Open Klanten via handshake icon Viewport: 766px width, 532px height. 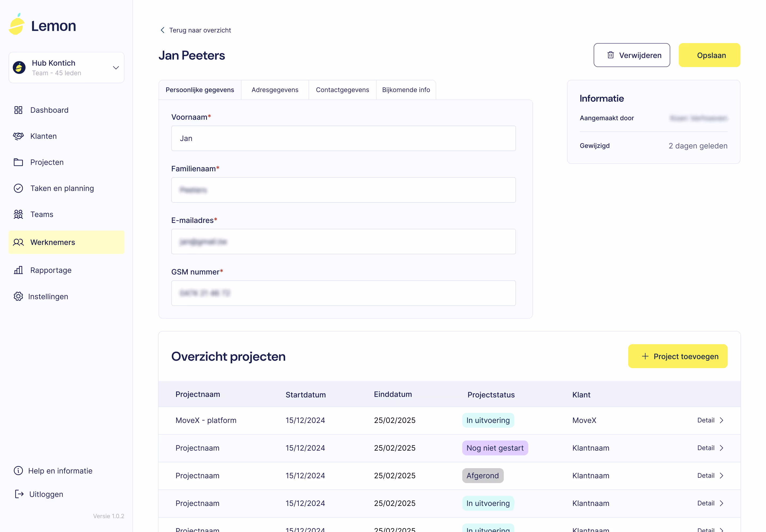18,136
